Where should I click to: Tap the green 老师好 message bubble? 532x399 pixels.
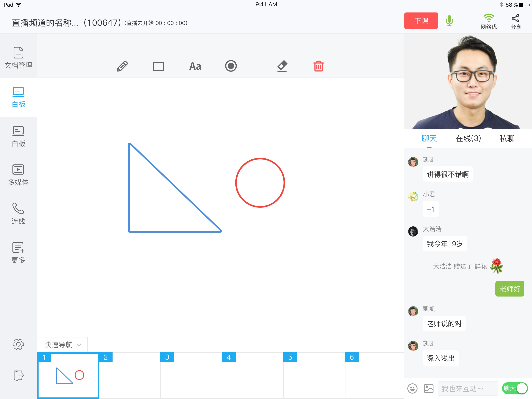[x=510, y=289]
